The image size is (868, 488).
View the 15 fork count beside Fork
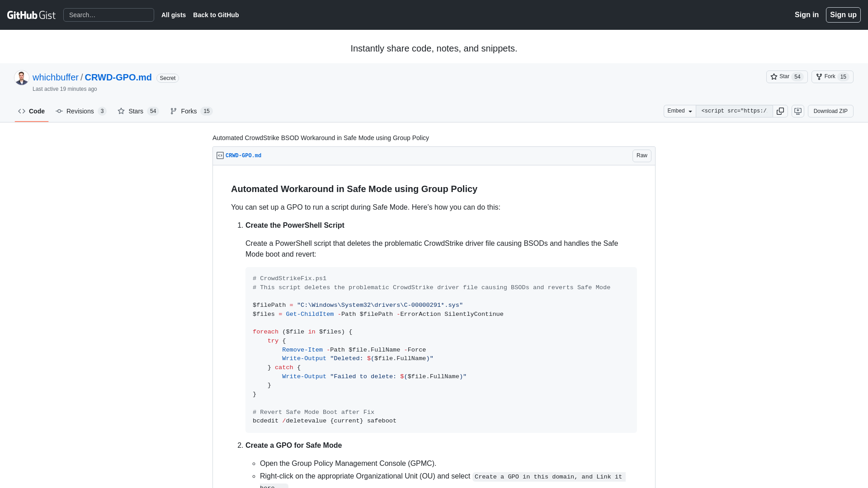pos(843,77)
